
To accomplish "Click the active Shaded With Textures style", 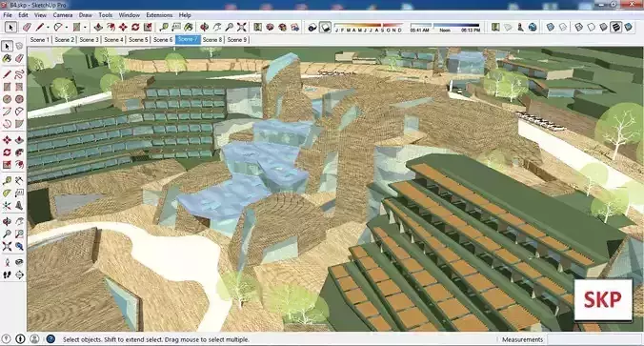I will (615, 27).
